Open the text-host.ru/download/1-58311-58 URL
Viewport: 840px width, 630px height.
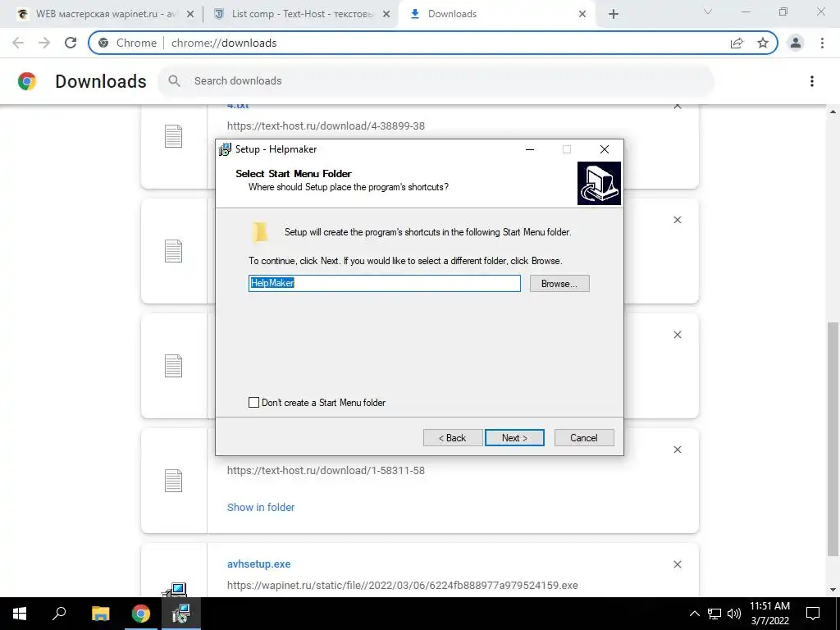(326, 470)
